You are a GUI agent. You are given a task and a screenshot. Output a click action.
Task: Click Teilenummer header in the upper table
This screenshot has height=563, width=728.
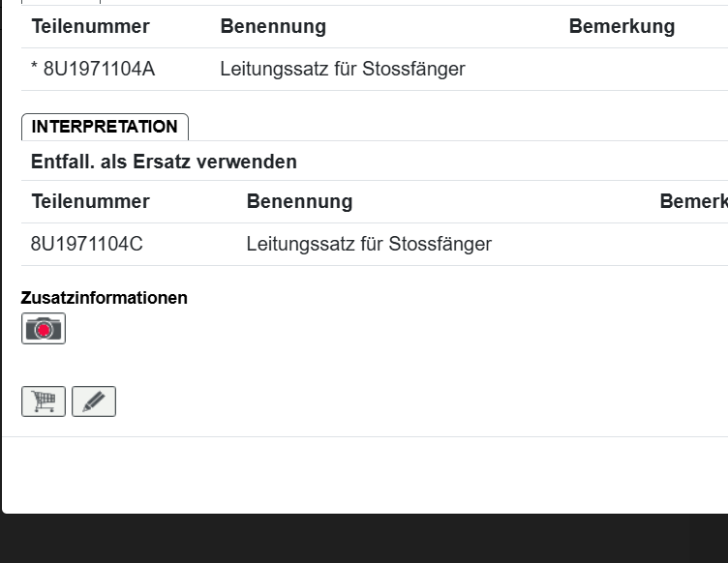click(91, 26)
